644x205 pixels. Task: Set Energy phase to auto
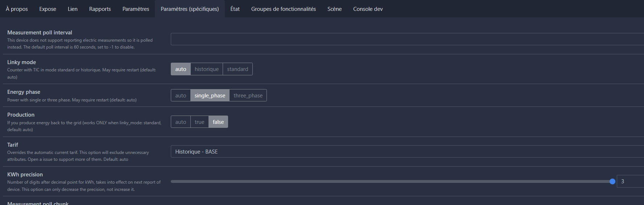tap(181, 96)
